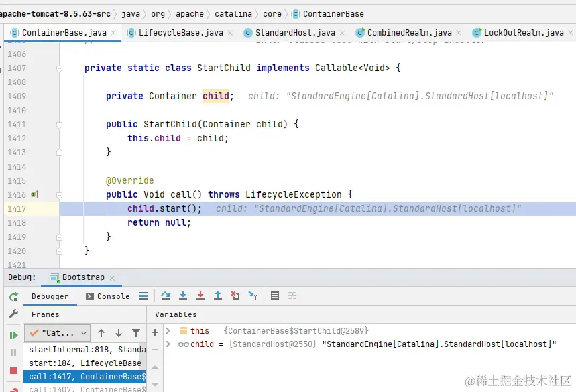
Task: Move watch up with the triangle icon
Action: [x=155, y=367]
